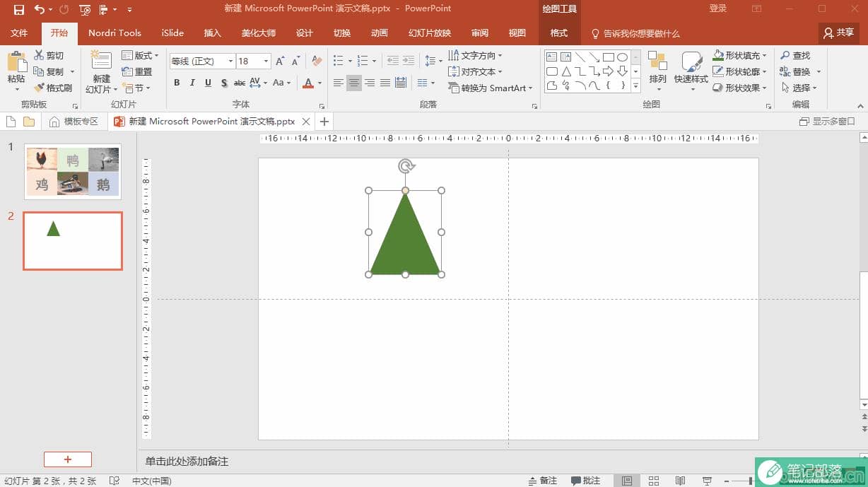
Task: Toggle text Shadow formatting
Action: click(224, 83)
